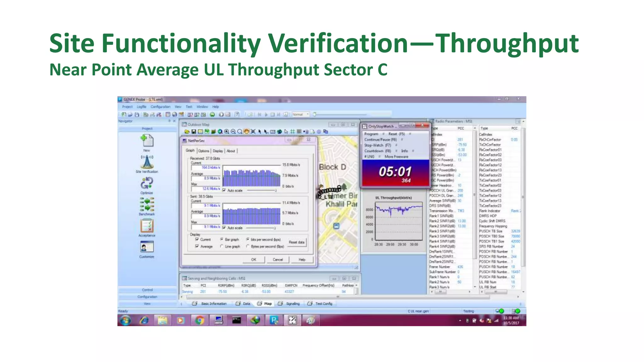The image size is (644, 362).
Task: Click Cancel in the NetPerSec dialog
Action: tap(278, 260)
